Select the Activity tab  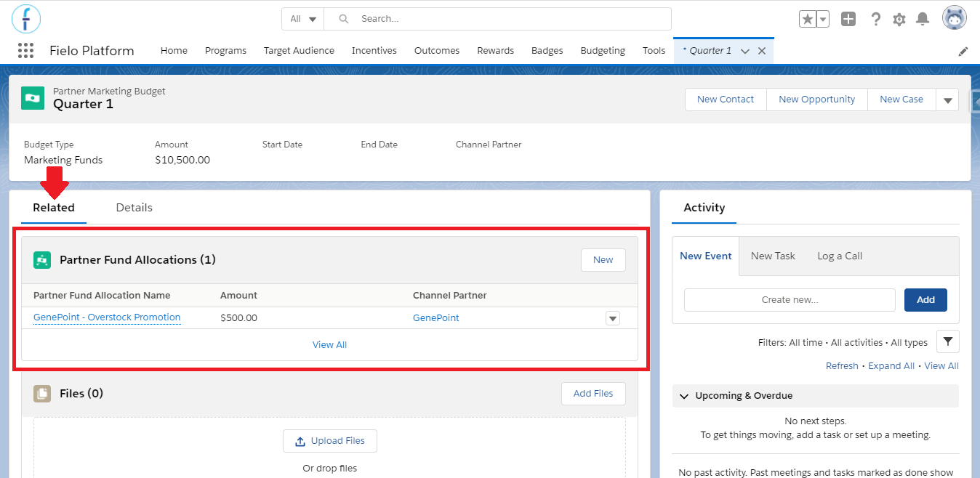[704, 208]
